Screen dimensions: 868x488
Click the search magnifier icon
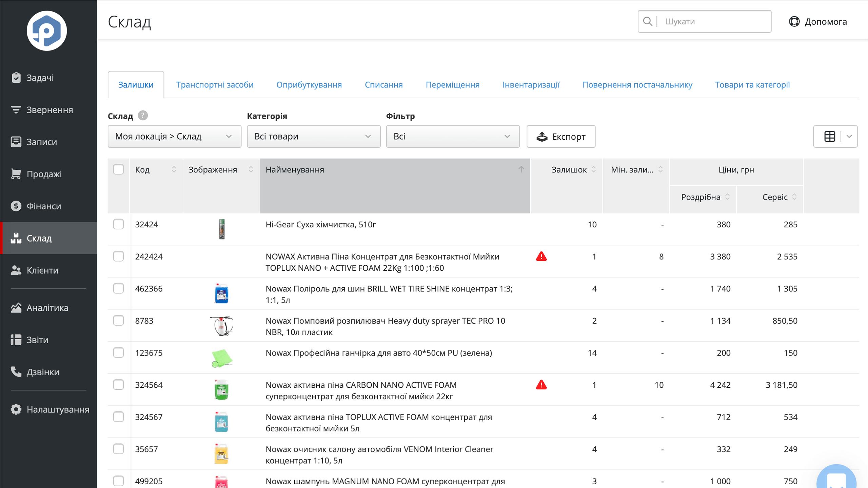click(648, 21)
